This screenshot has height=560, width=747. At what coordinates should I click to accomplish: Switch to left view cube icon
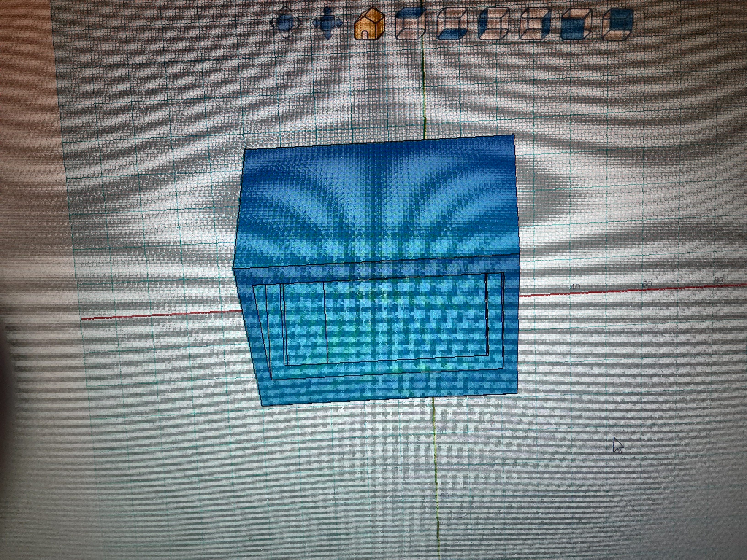[x=493, y=24]
